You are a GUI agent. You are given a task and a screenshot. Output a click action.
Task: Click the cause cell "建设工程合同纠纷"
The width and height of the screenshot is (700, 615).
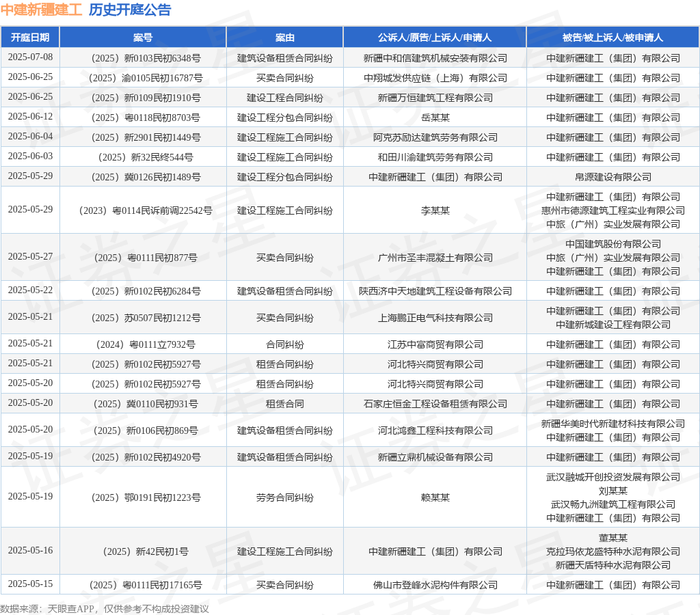285,98
